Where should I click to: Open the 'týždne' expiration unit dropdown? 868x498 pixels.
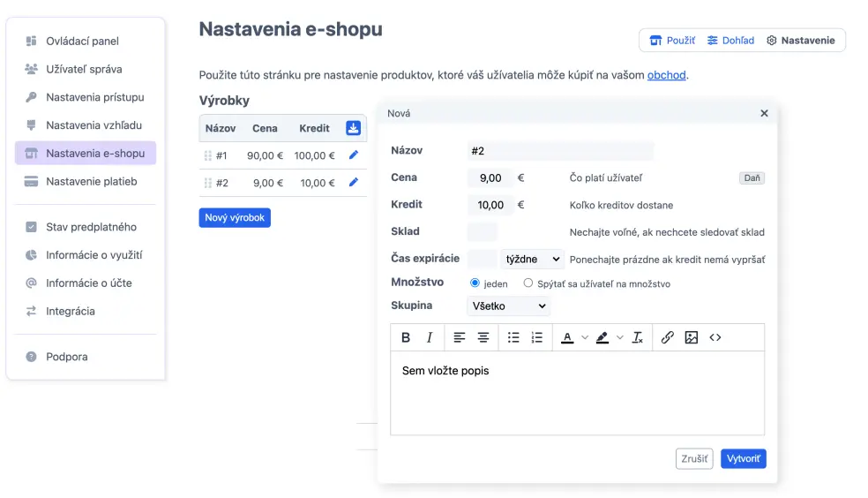tap(532, 260)
